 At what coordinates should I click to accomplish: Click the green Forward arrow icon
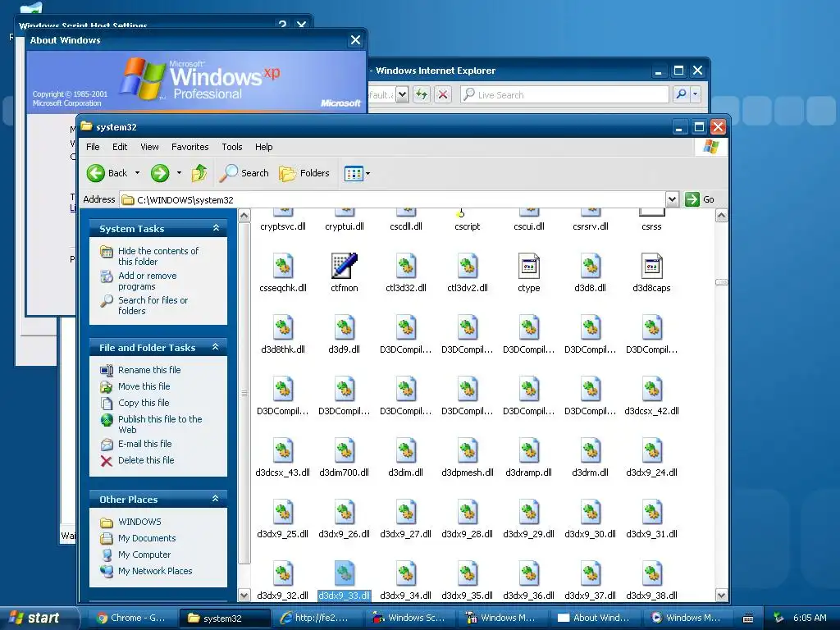pos(160,173)
